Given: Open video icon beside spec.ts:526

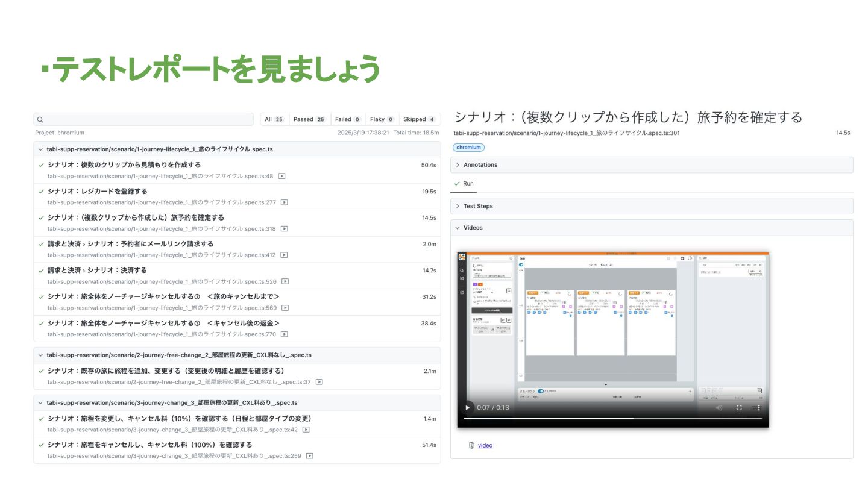Looking at the screenshot, I should pyautogui.click(x=285, y=281).
